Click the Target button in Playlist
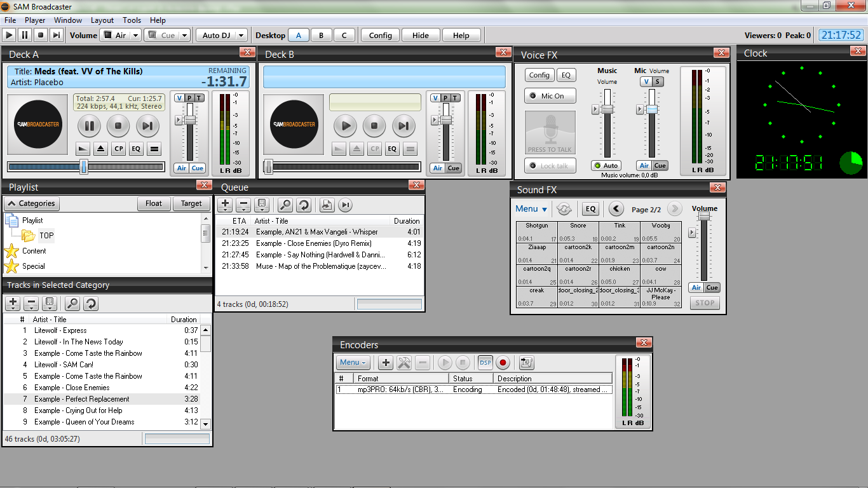The height and width of the screenshot is (488, 868). point(191,203)
